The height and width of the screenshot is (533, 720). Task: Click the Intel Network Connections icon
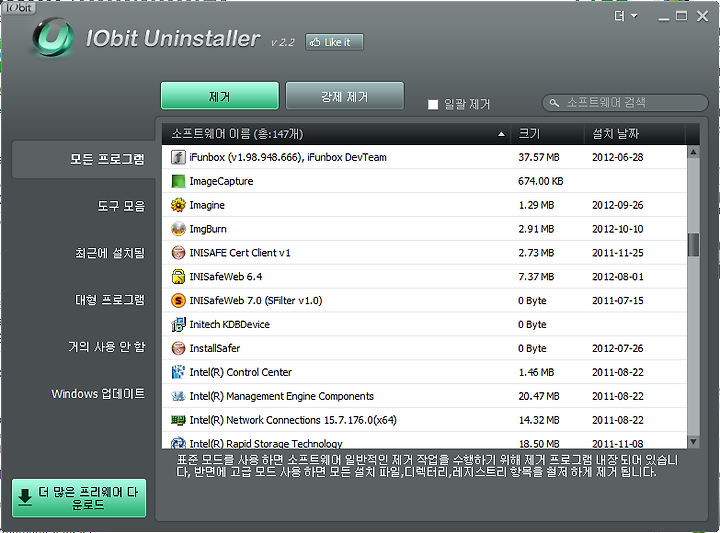178,420
